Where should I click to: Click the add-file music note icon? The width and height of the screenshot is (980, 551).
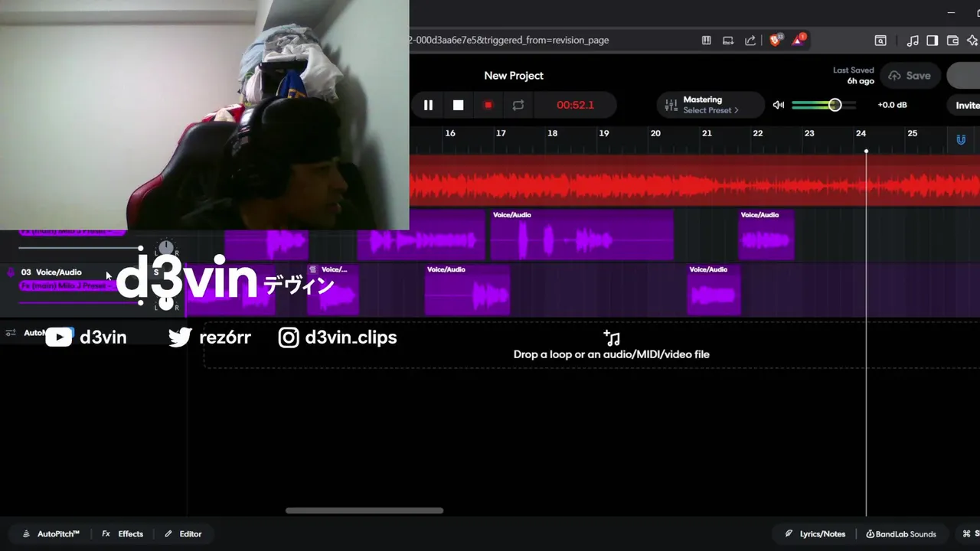click(x=611, y=337)
